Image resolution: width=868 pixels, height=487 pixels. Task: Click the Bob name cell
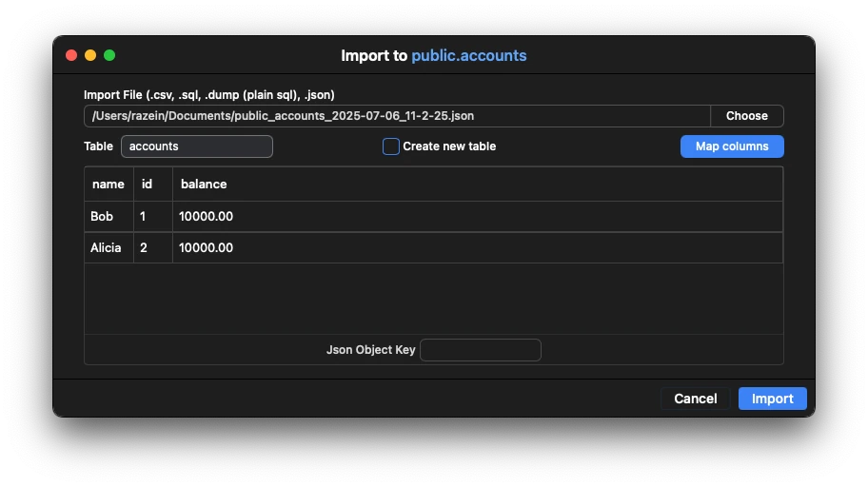coord(108,216)
